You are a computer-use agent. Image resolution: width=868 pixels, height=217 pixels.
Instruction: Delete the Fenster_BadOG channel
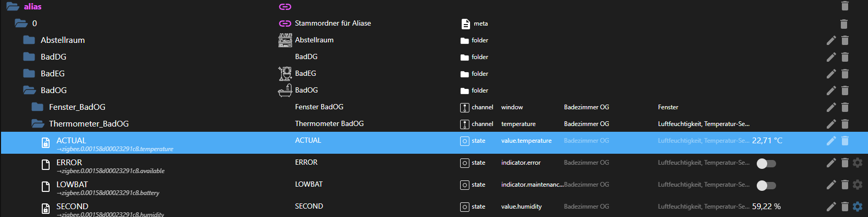coord(845,107)
